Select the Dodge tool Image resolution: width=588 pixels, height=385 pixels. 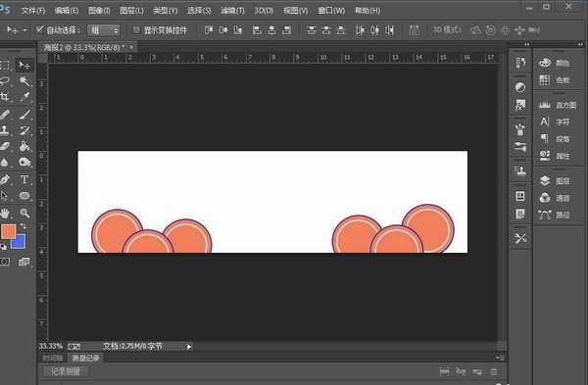click(x=24, y=162)
